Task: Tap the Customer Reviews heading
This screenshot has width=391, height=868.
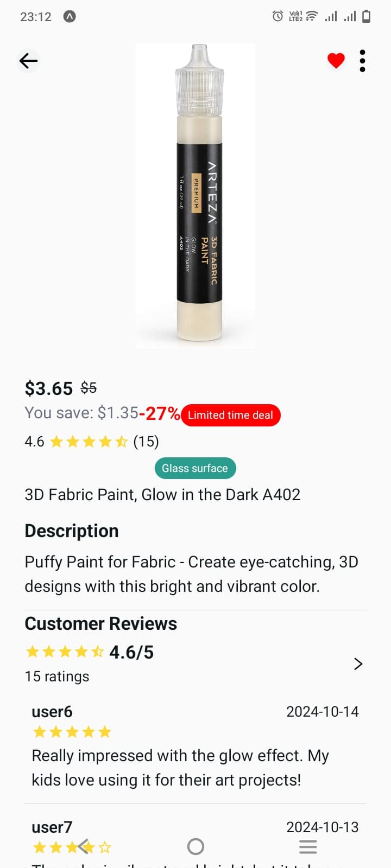Action: [101, 624]
